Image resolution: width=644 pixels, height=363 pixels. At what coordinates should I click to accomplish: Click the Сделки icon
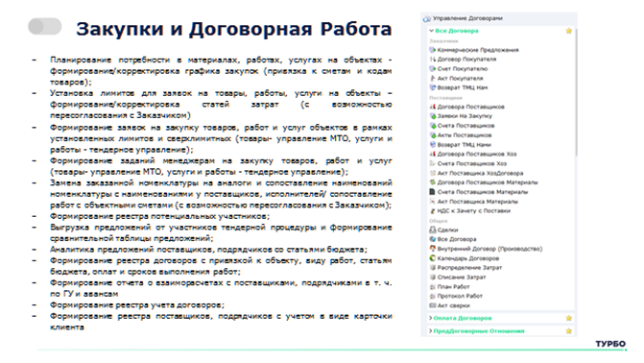[432, 230]
